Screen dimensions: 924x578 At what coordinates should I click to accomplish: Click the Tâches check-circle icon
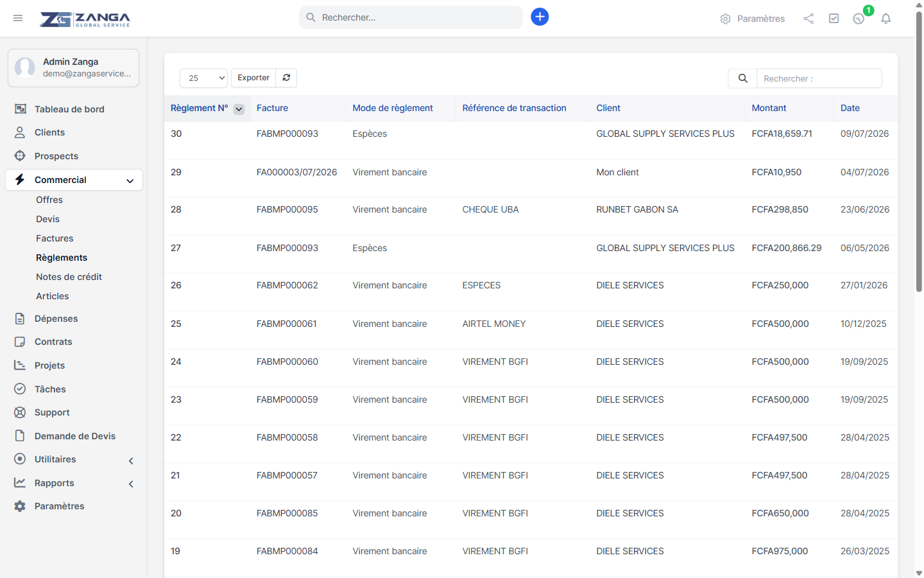coord(20,389)
